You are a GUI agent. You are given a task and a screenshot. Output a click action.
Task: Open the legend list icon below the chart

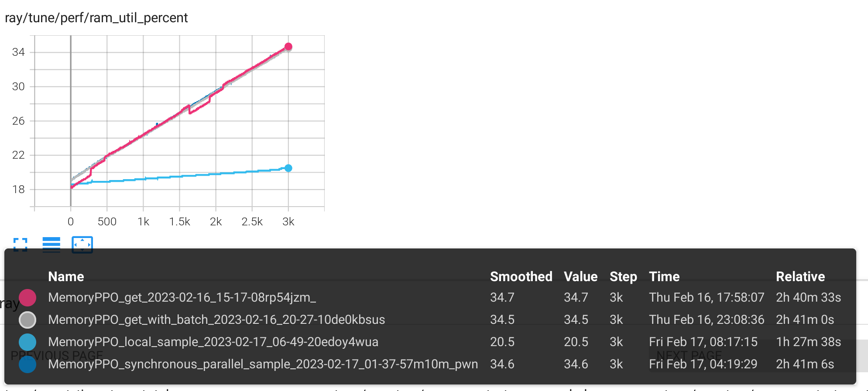pyautogui.click(x=51, y=245)
